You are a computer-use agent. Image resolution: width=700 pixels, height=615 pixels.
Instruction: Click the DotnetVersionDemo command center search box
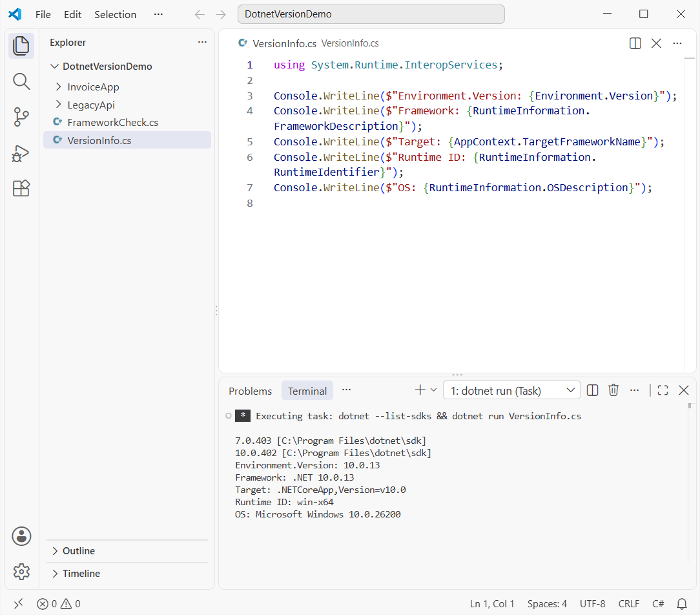click(371, 14)
